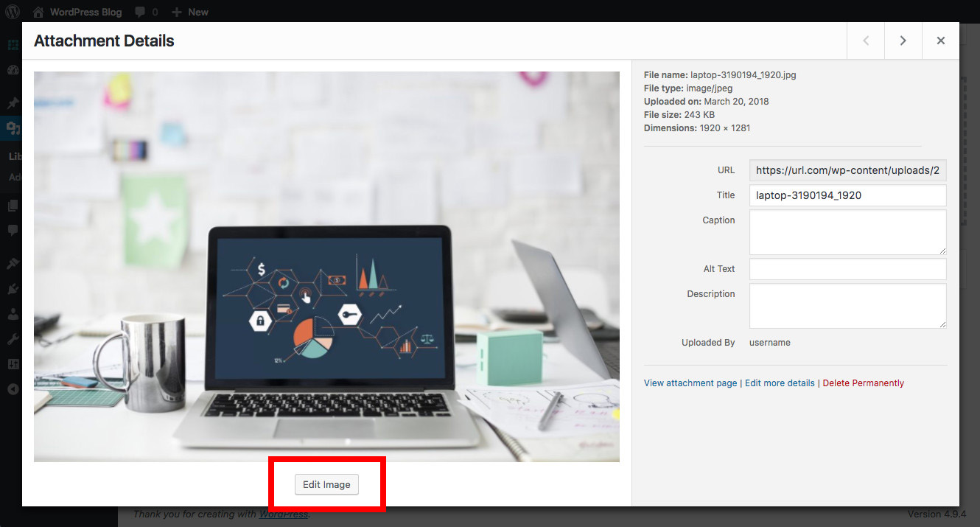Image resolution: width=980 pixels, height=527 pixels.
Task: Click into the Title field
Action: [x=847, y=195]
